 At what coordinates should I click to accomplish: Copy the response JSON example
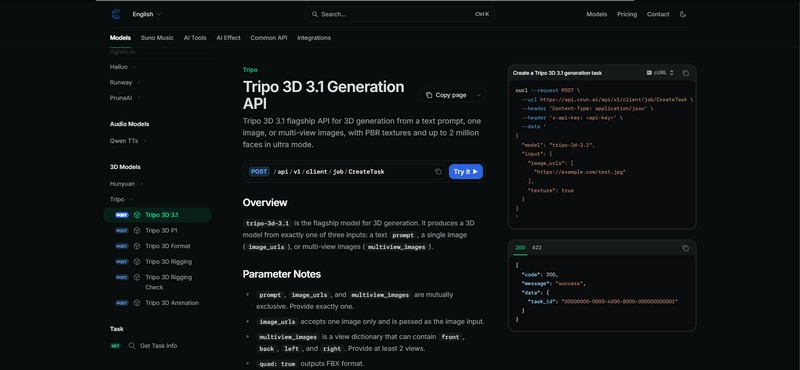[x=685, y=248]
